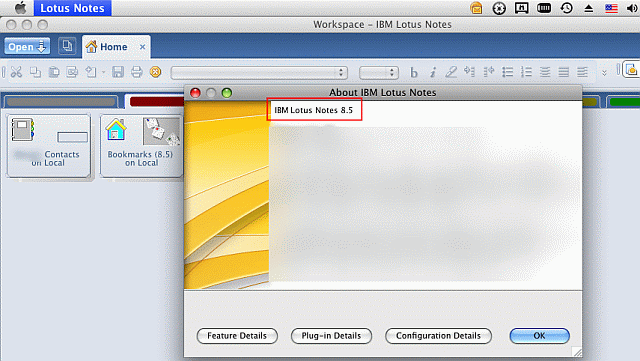Click the Configuration Details button
This screenshot has width=640, height=361.
coord(438,336)
